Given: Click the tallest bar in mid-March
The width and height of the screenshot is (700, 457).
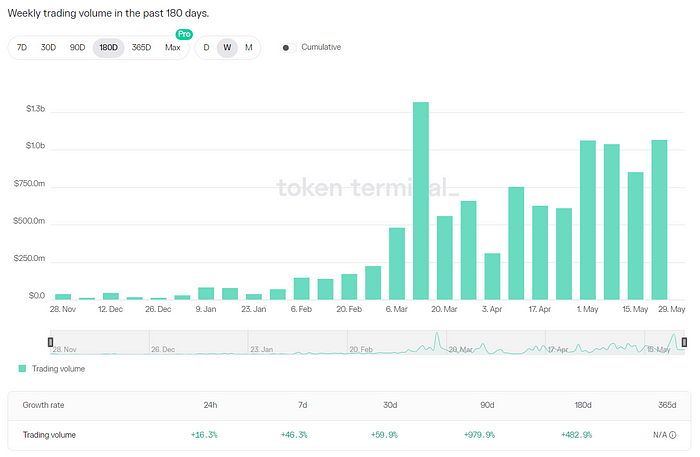Looking at the screenshot, I should (421, 200).
